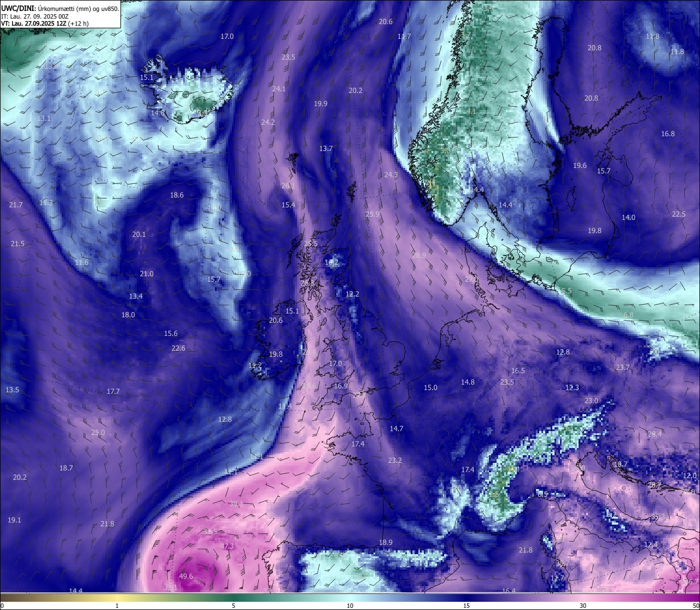Image resolution: width=700 pixels, height=610 pixels.
Task: Click the 'IT: Lau. 27. 09. 2025 00Z' line
Action: coord(34,16)
